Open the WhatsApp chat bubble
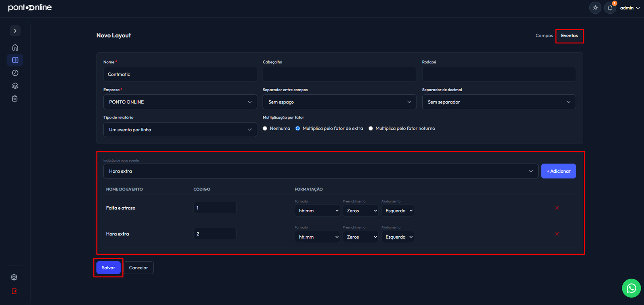 (x=632, y=288)
